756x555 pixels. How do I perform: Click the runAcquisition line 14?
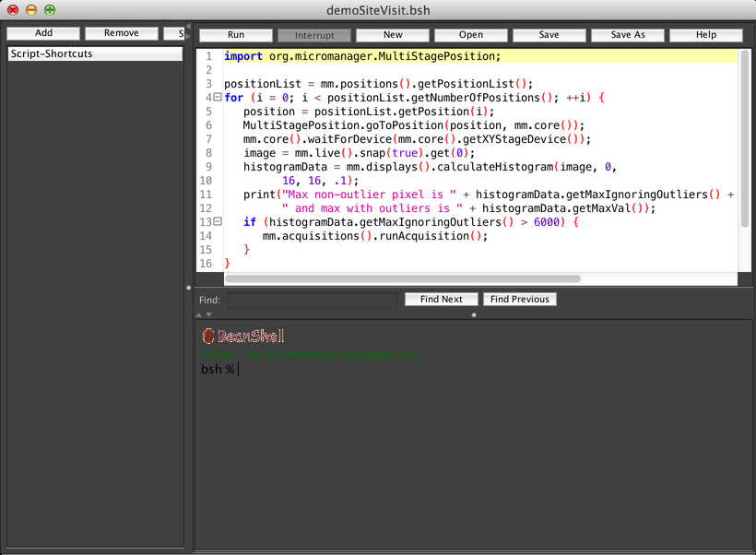point(375,236)
